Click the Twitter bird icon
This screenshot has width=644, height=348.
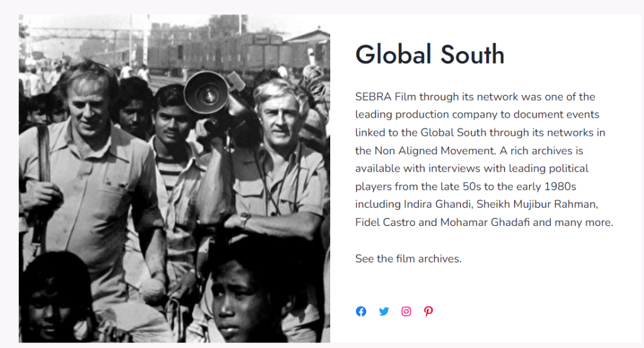pyautogui.click(x=384, y=312)
